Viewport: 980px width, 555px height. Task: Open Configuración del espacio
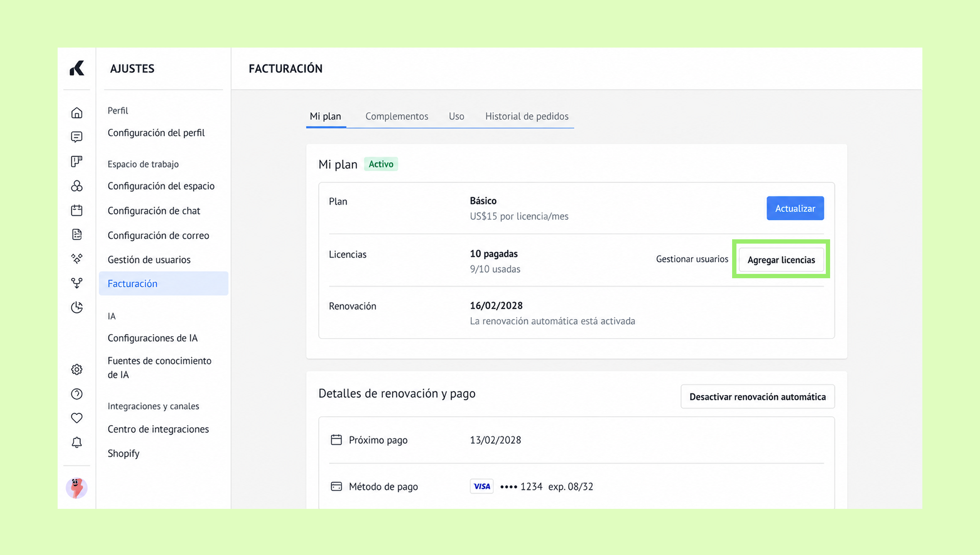[161, 186]
